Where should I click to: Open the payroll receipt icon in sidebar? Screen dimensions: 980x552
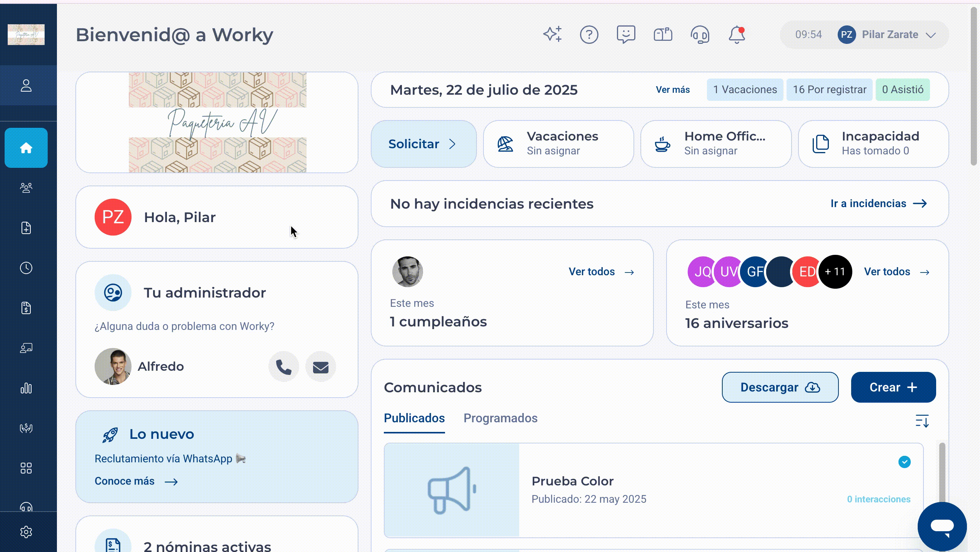[x=26, y=308]
